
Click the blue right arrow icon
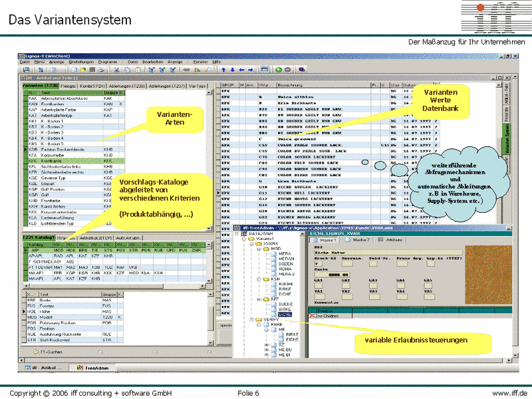click(x=251, y=70)
